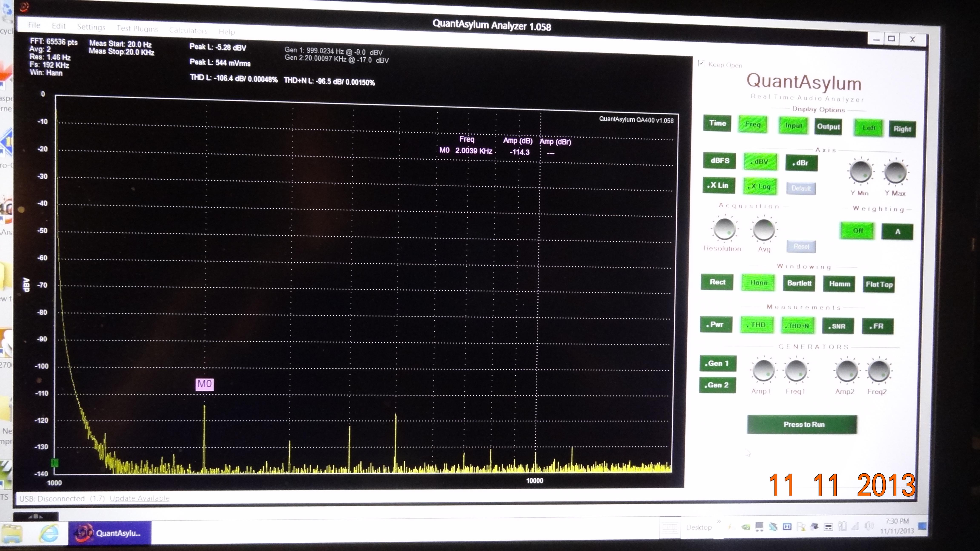
Task: Open the Help menu
Action: [227, 31]
